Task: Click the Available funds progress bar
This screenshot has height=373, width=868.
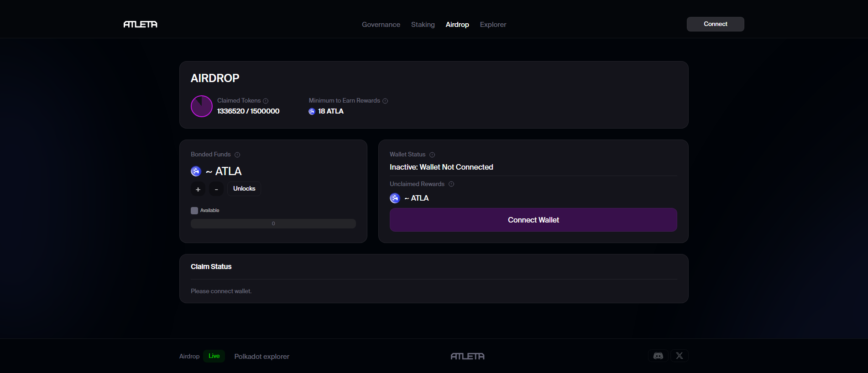Action: click(x=273, y=223)
